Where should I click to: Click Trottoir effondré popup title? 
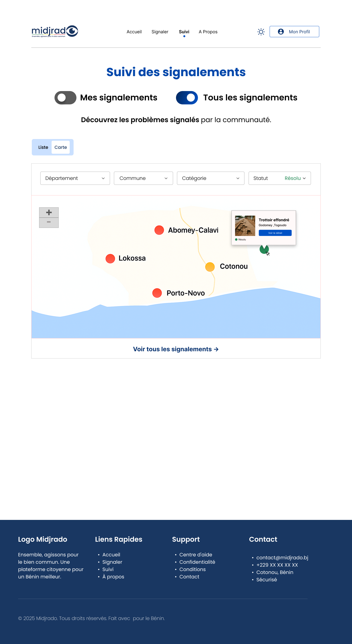click(x=274, y=220)
